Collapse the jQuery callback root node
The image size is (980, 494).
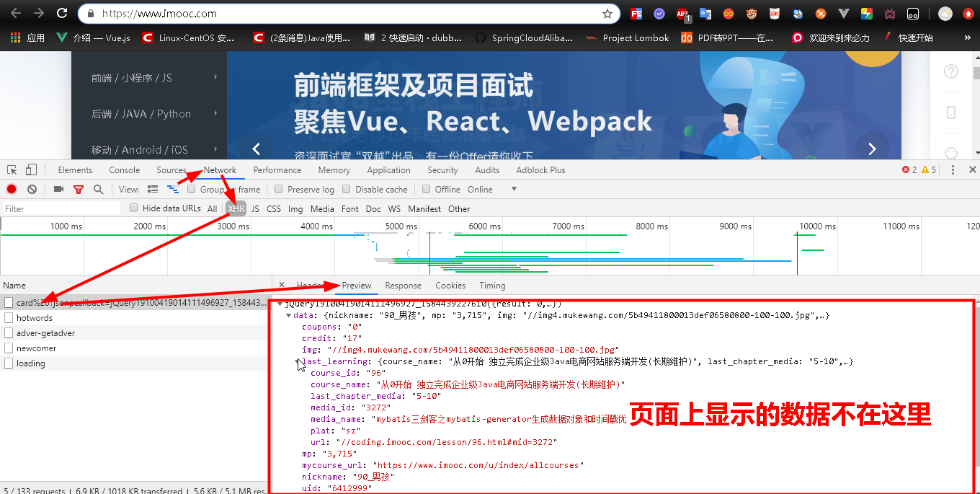280,304
